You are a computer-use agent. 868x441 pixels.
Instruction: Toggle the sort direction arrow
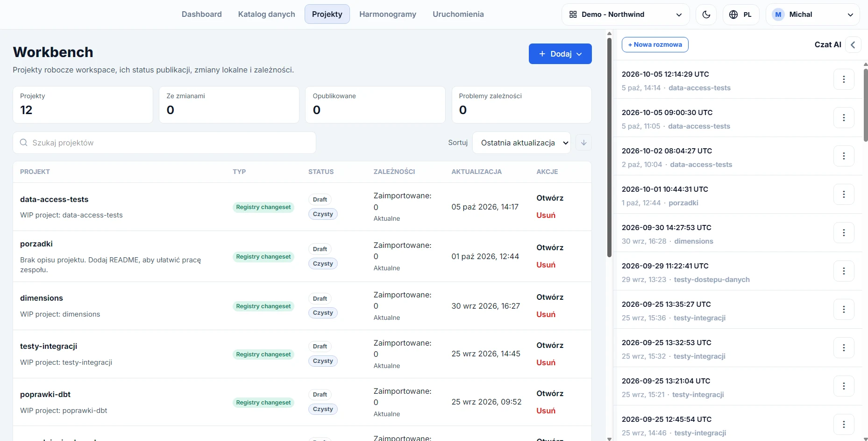[x=583, y=143]
